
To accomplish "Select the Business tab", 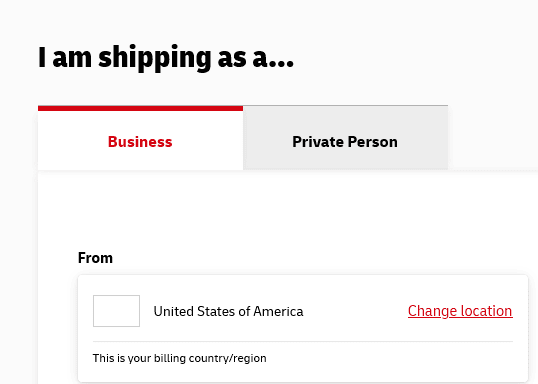I will tap(140, 138).
